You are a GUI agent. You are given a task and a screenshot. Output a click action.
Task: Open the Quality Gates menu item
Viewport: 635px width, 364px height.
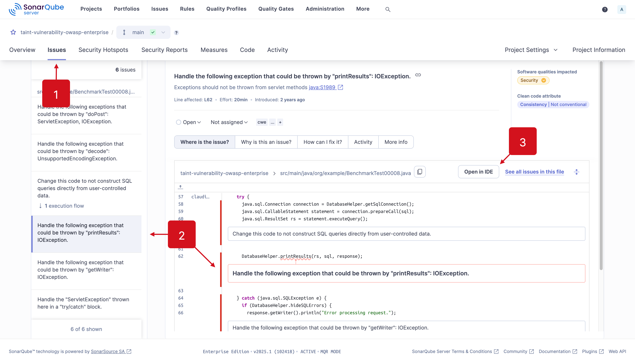(276, 9)
